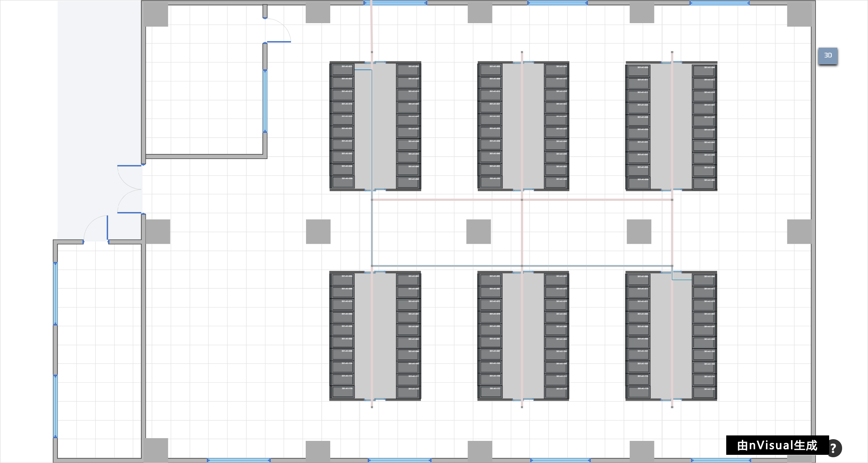Switch to the 3D view
The height and width of the screenshot is (463, 868).
(828, 55)
